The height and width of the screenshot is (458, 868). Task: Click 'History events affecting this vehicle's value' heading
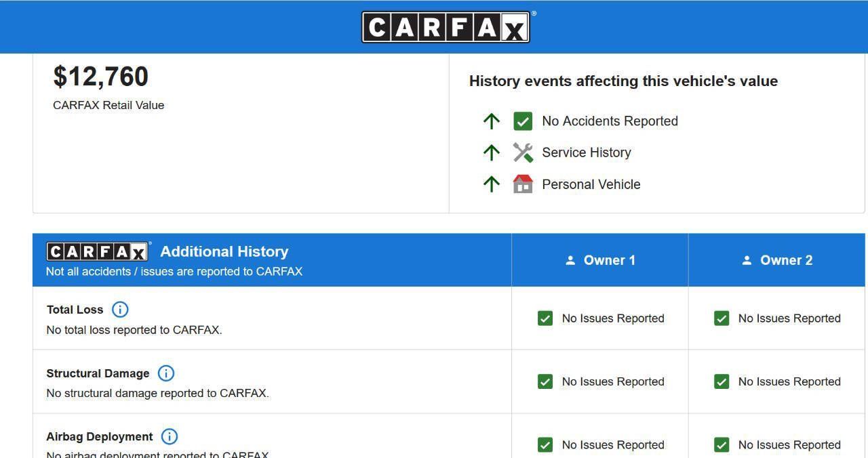pos(623,81)
